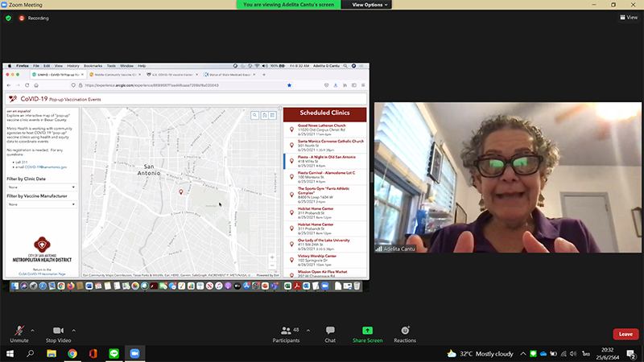This screenshot has width=644, height=362.
Task: Stop Video camera button
Action: [58, 334]
